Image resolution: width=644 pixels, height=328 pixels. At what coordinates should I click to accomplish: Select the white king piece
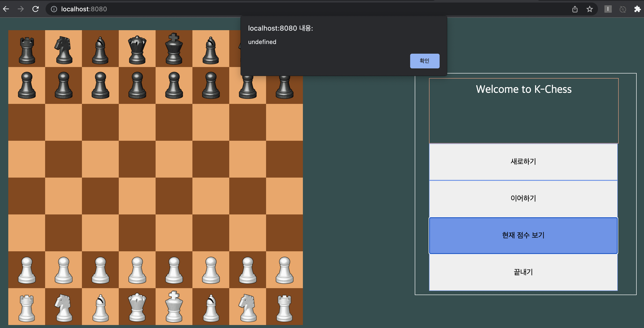point(174,307)
